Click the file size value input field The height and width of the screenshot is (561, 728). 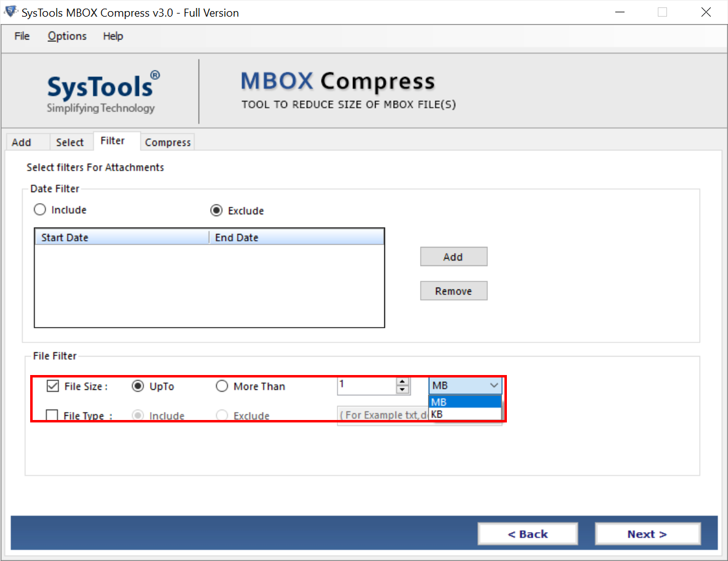click(366, 385)
